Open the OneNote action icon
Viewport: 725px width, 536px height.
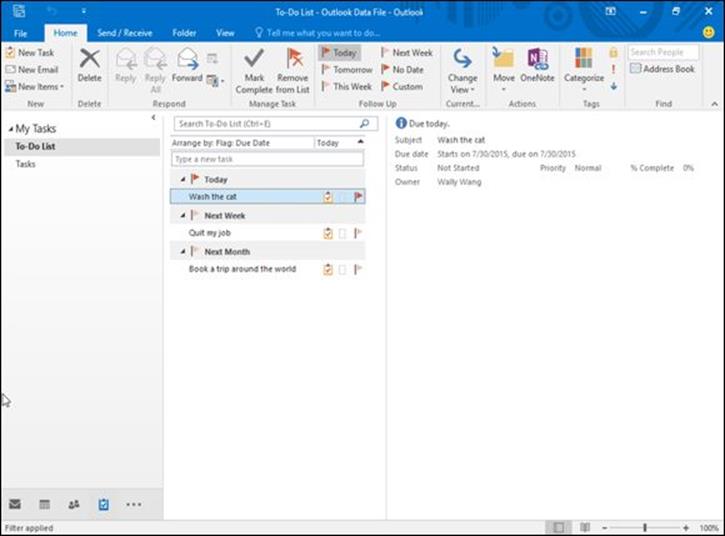tap(537, 59)
